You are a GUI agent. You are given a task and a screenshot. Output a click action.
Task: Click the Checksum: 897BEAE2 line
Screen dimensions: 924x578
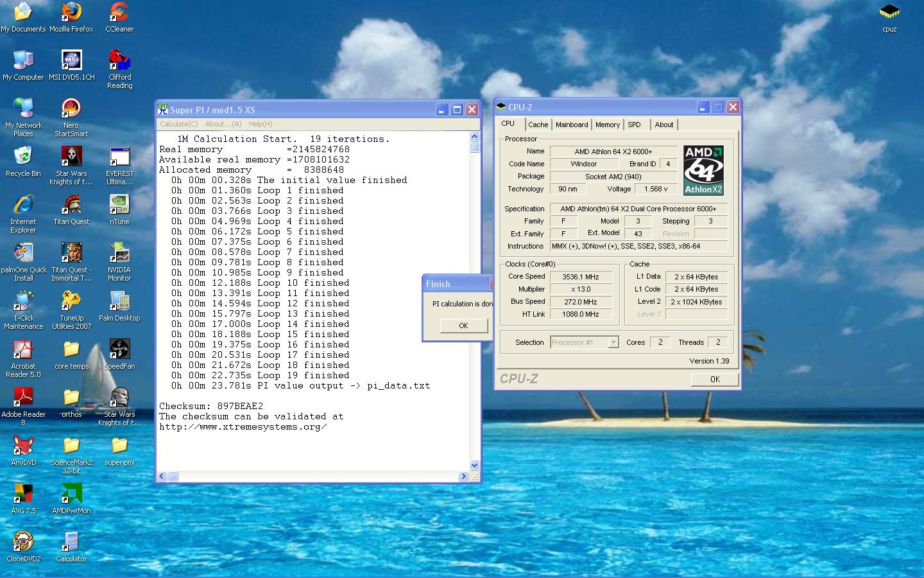[x=211, y=406]
